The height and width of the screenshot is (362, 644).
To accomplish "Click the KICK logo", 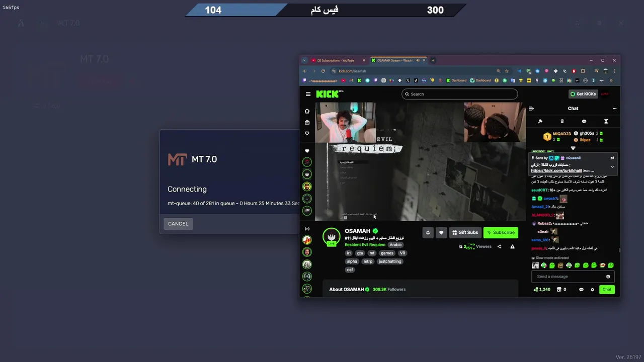I will (x=329, y=94).
